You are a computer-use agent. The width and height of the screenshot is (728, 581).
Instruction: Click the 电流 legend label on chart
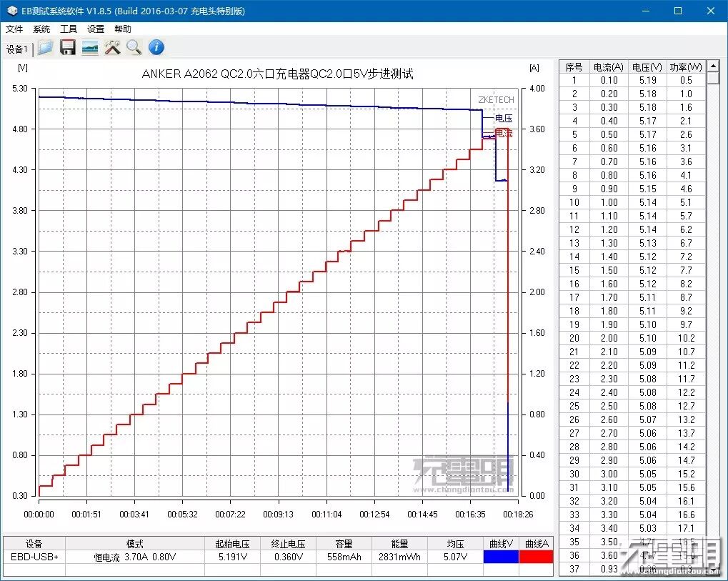coord(504,134)
